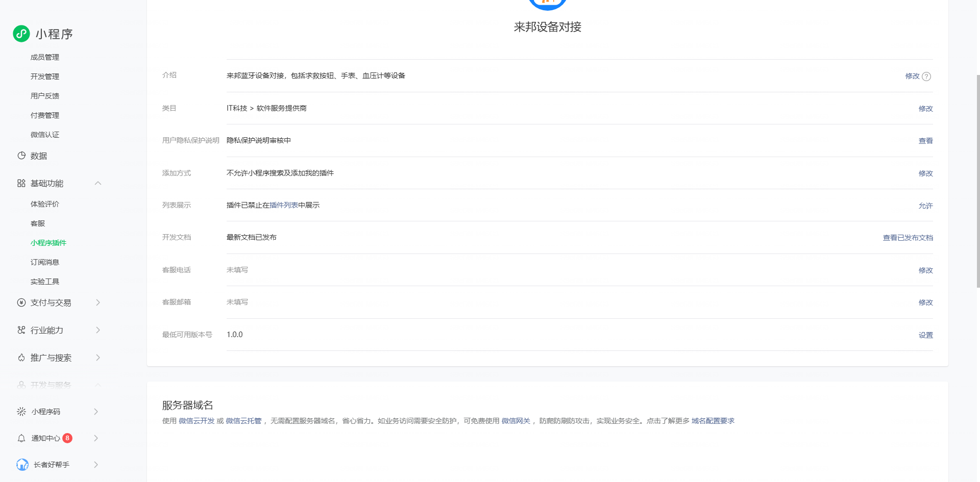Collapse the 基础功能 section chevron
The image size is (980, 482).
coord(98,183)
